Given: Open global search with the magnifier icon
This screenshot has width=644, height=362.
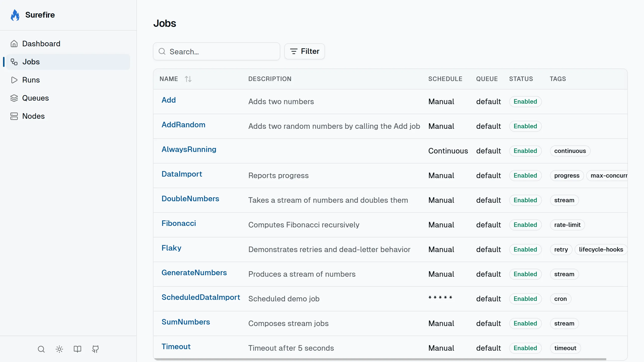Looking at the screenshot, I should click(x=41, y=349).
